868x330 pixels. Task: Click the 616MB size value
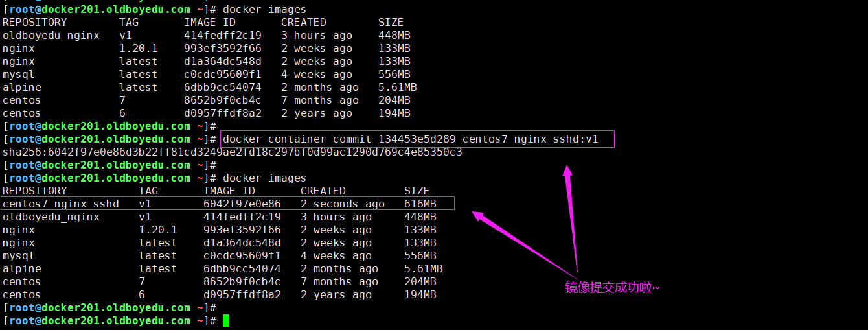point(420,204)
